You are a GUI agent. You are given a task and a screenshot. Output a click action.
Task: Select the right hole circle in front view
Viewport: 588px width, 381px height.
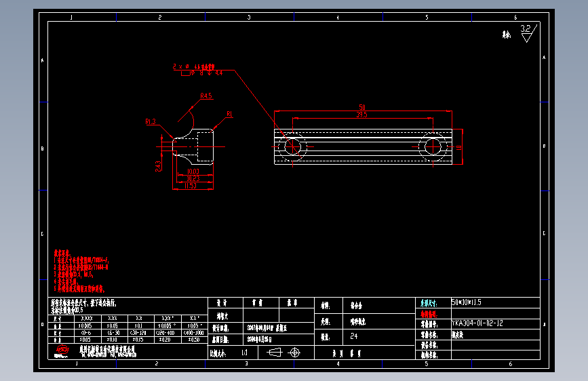(x=433, y=146)
